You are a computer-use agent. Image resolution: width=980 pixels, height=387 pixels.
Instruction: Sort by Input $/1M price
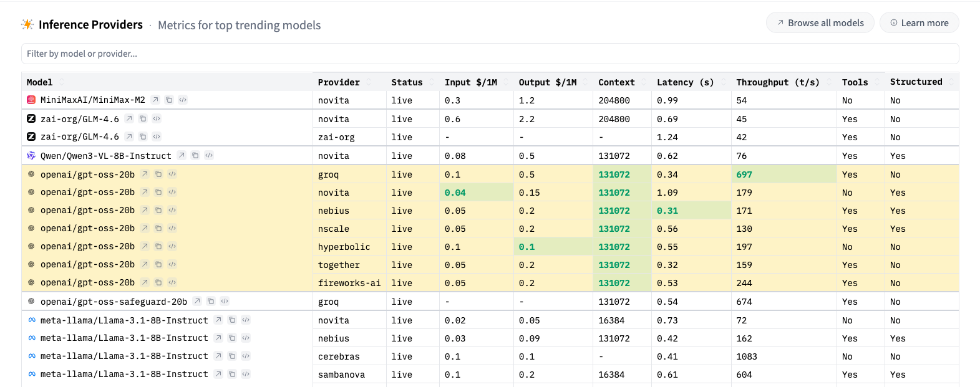506,82
